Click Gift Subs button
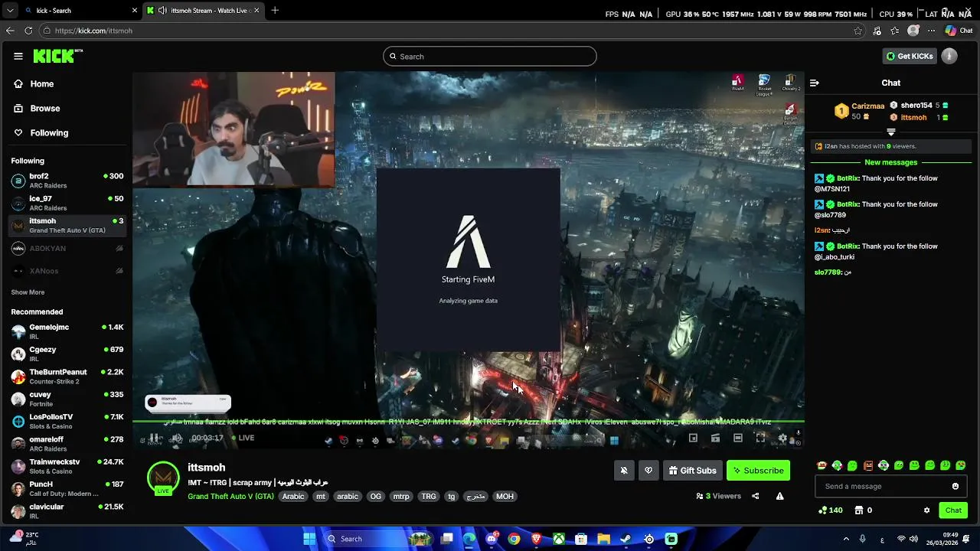 (x=692, y=471)
